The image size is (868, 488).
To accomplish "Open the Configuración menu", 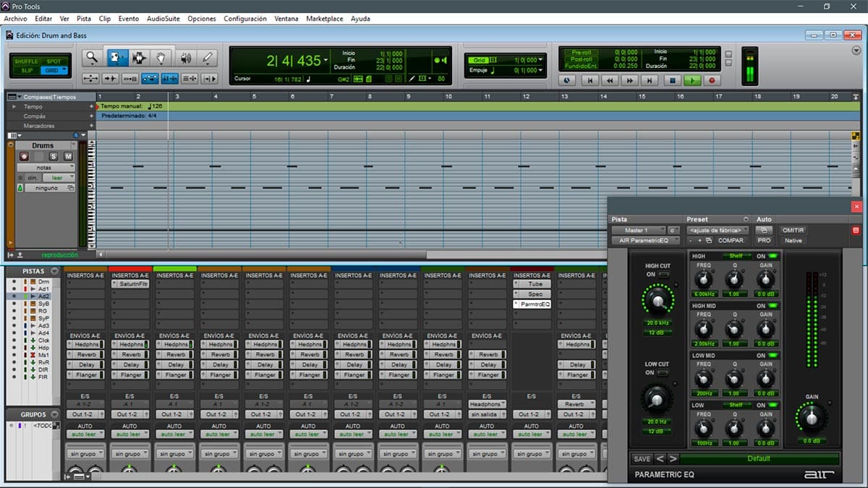I will tap(245, 19).
